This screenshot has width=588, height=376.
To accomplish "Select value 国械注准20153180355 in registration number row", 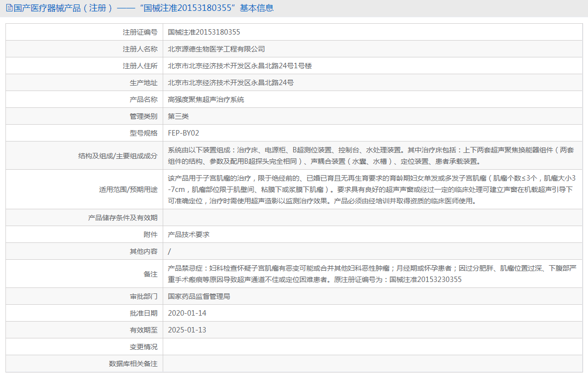I will tap(204, 32).
